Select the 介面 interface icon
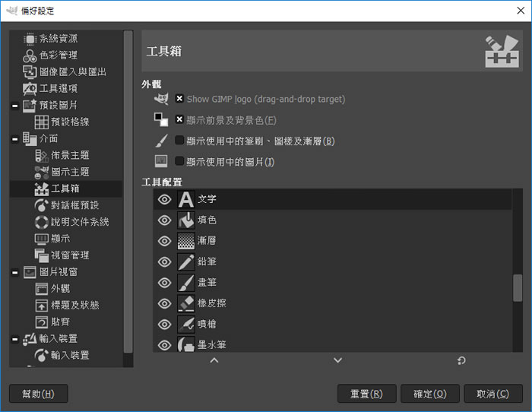 point(30,138)
